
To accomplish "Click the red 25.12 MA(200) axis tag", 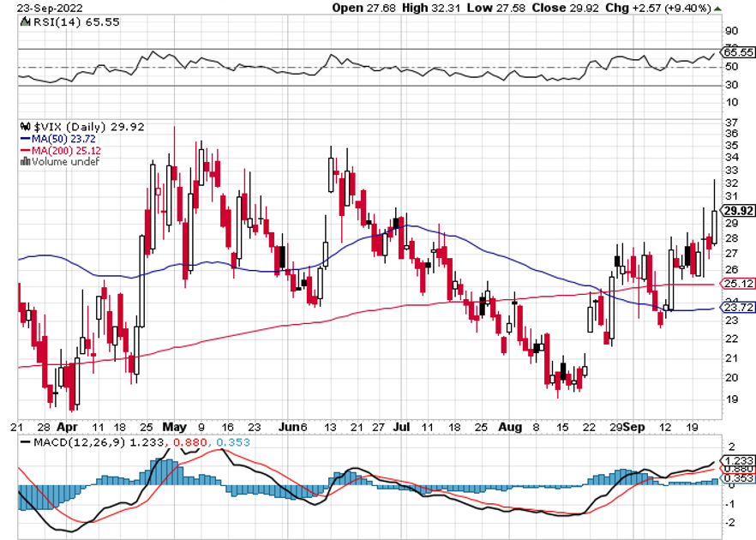I will 738,283.
